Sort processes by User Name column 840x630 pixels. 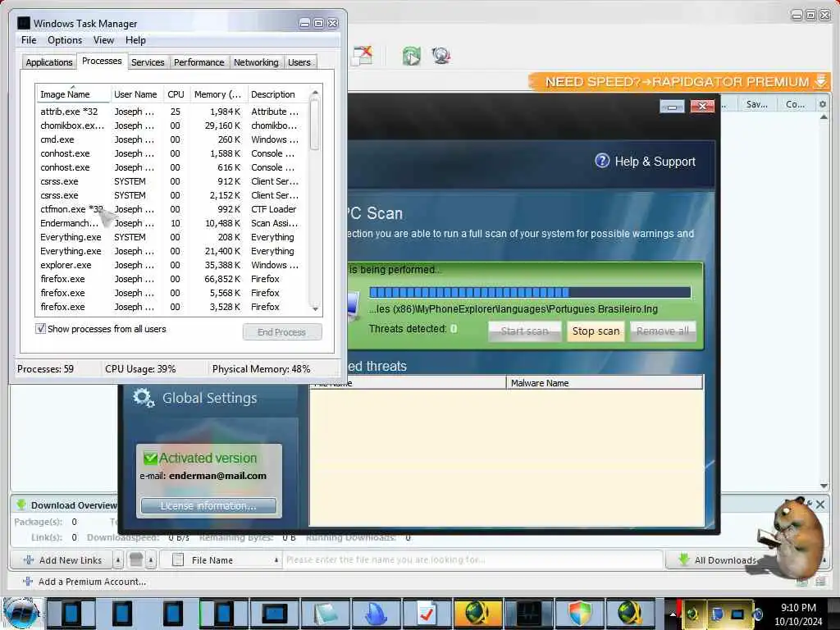tap(135, 94)
